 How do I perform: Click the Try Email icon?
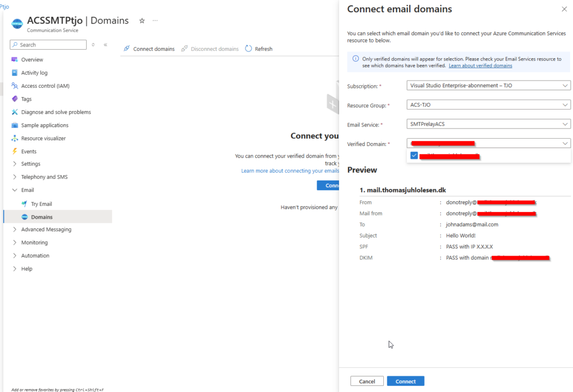(x=25, y=204)
